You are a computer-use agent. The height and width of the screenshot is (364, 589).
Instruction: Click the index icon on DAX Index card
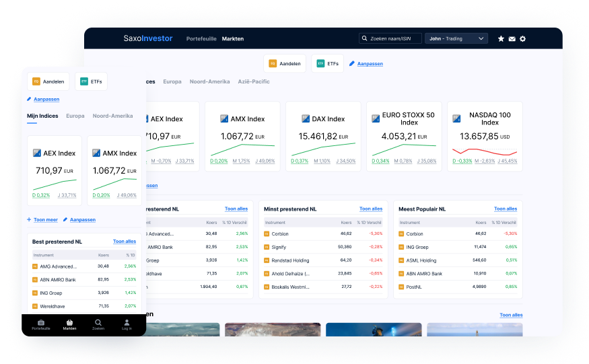click(x=306, y=118)
